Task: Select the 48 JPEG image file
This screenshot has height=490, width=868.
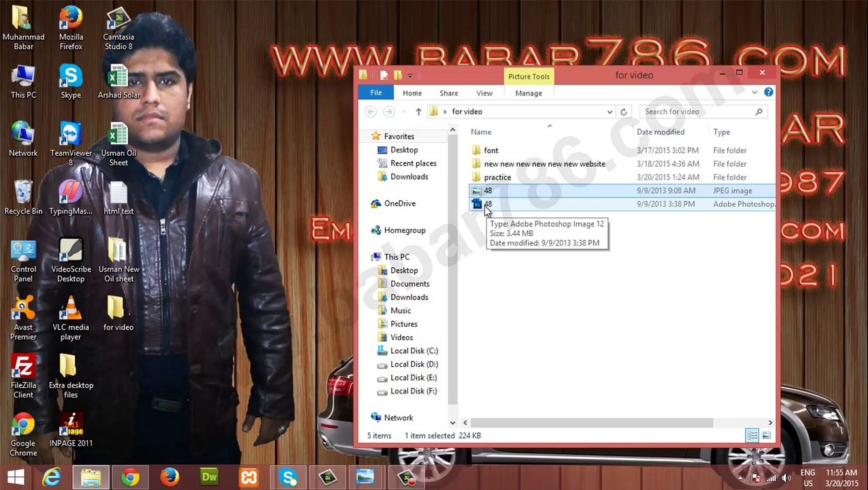Action: click(x=622, y=191)
